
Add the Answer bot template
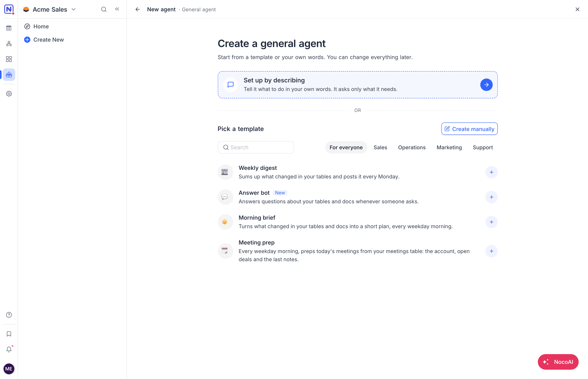[492, 197]
